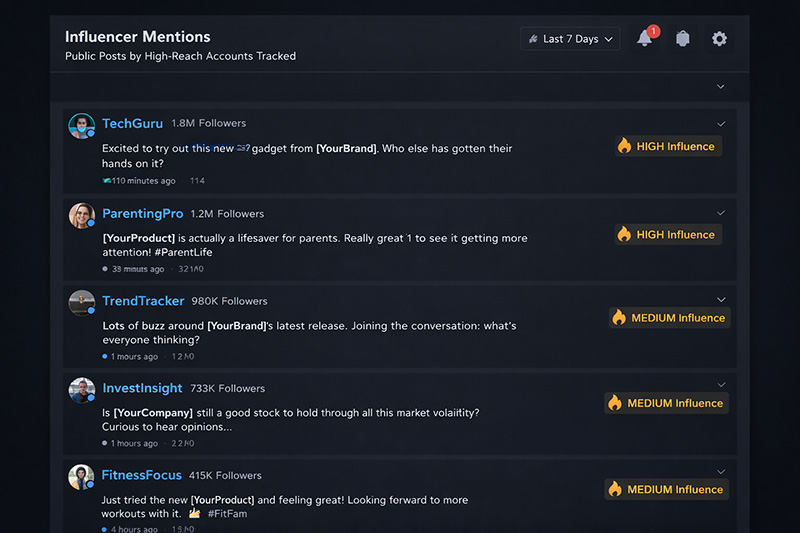Open the Last 7 Days dropdown
800x533 pixels.
[570, 39]
